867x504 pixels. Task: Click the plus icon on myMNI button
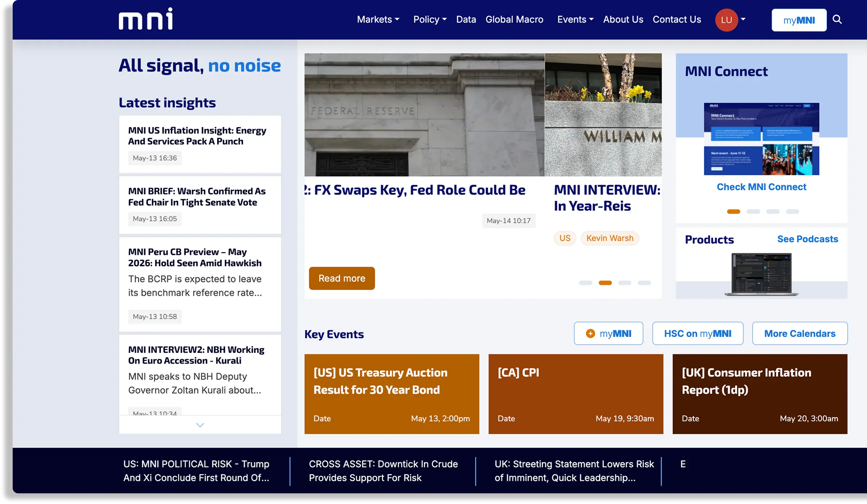tap(590, 333)
